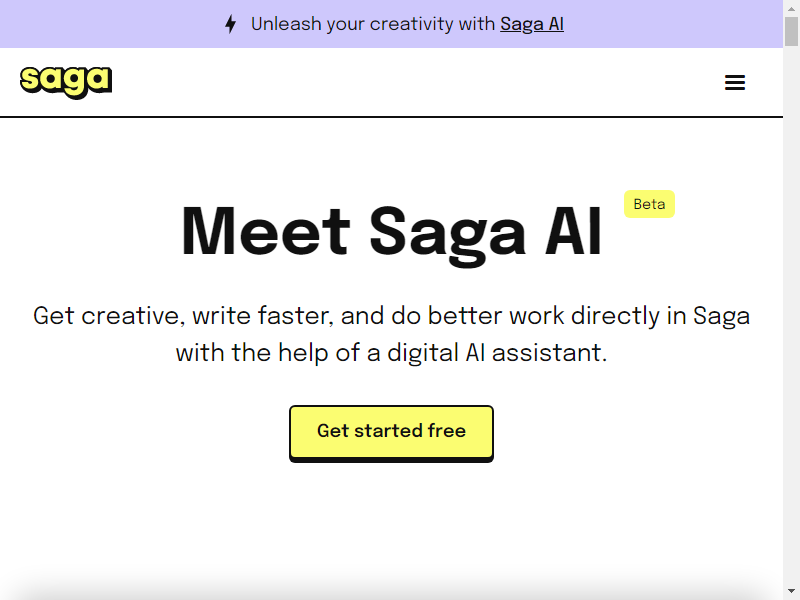
Task: Expand the site menu using the three-line icon
Action: pos(735,82)
